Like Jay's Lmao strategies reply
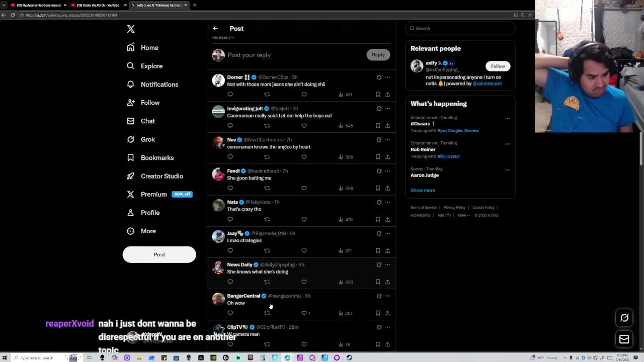 pyautogui.click(x=304, y=250)
